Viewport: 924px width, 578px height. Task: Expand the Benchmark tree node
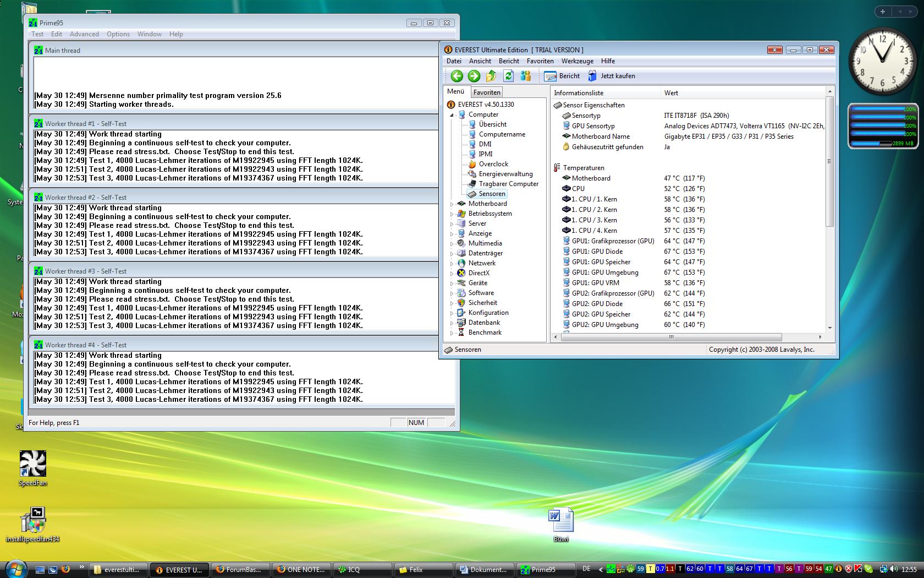pos(452,332)
